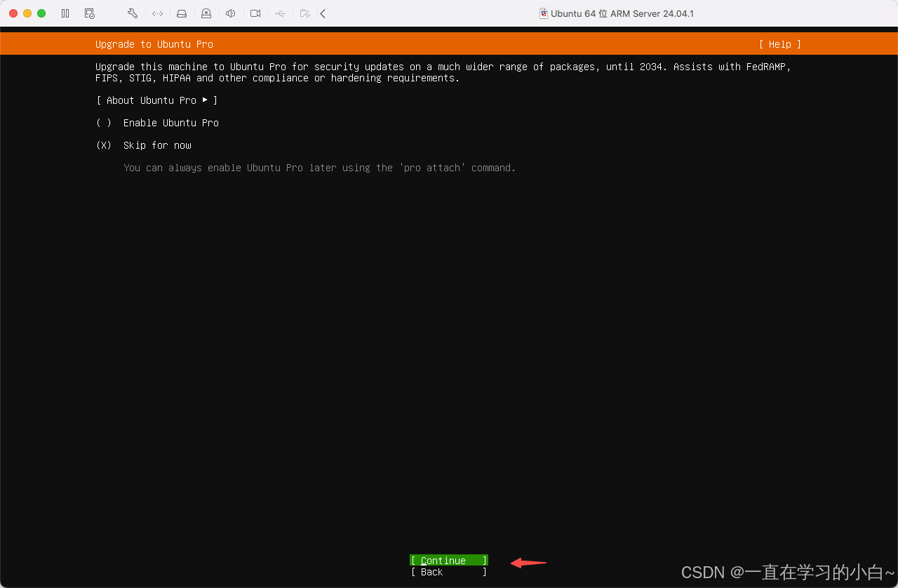Click the Continue button

point(449,560)
